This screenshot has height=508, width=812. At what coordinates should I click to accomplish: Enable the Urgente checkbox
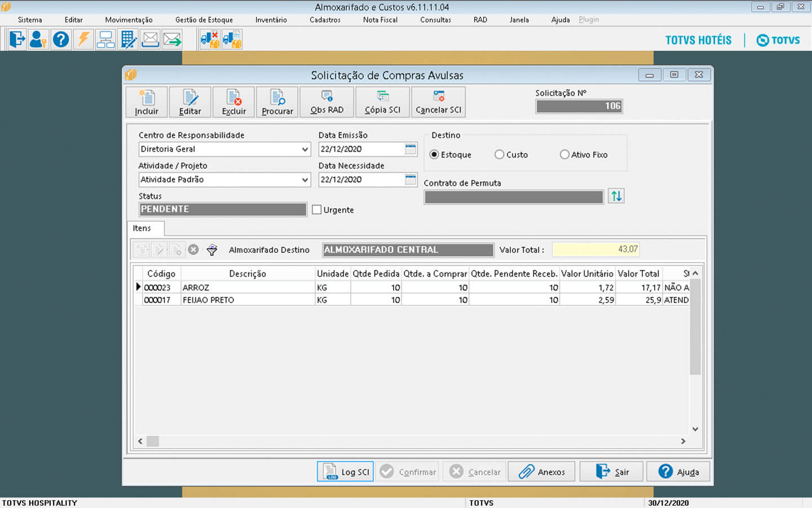pos(317,210)
